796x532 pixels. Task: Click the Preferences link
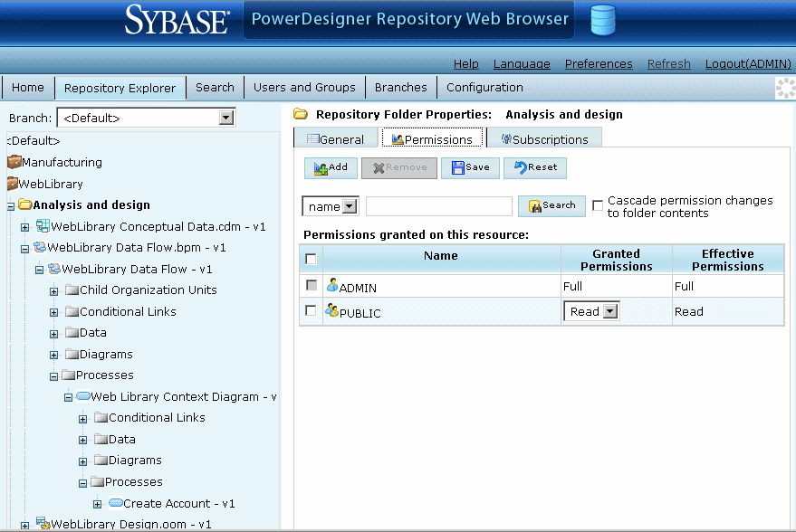tap(599, 63)
